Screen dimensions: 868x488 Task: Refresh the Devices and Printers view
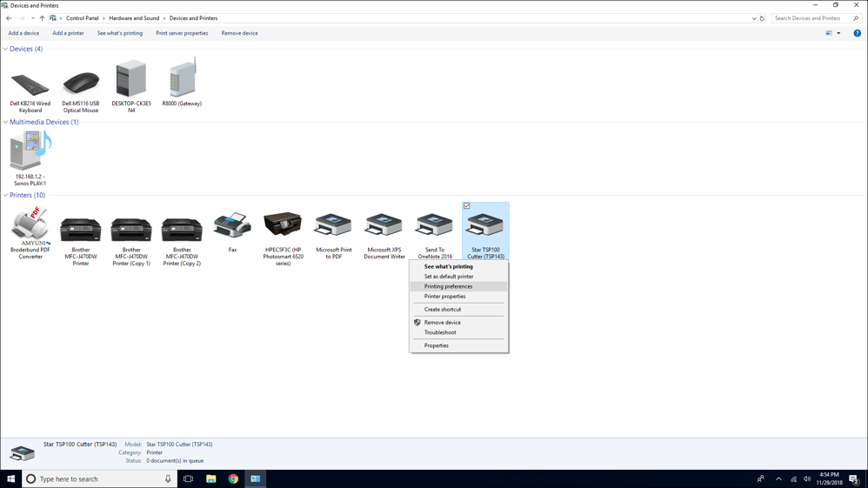point(762,18)
